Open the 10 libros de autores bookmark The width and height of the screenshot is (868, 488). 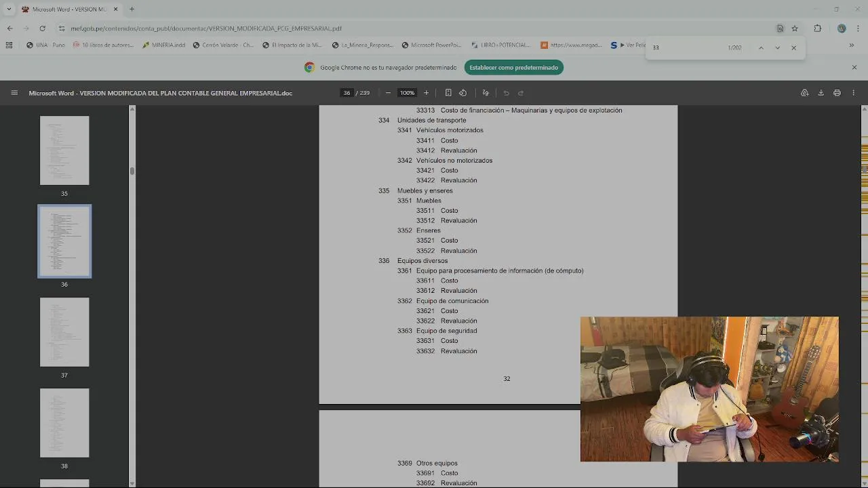103,45
